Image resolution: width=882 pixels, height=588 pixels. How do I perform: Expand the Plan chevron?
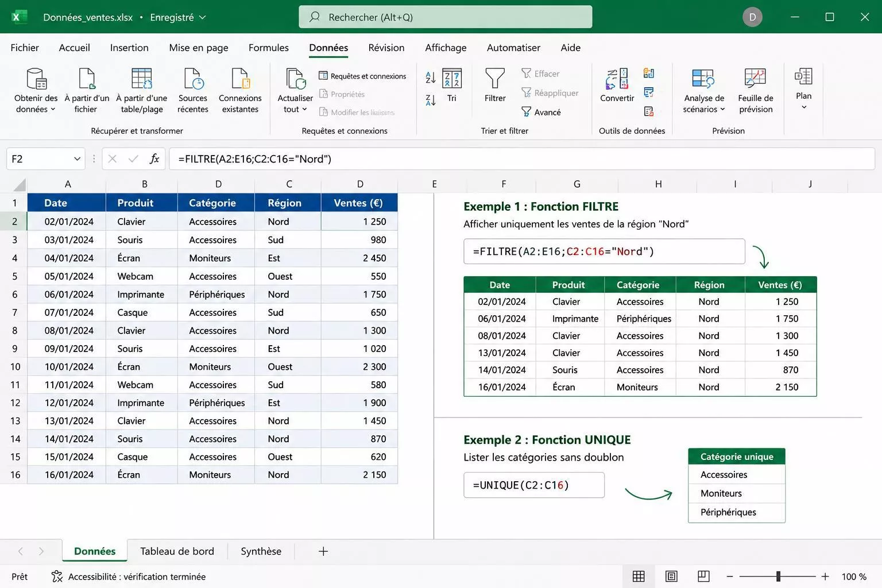804,107
